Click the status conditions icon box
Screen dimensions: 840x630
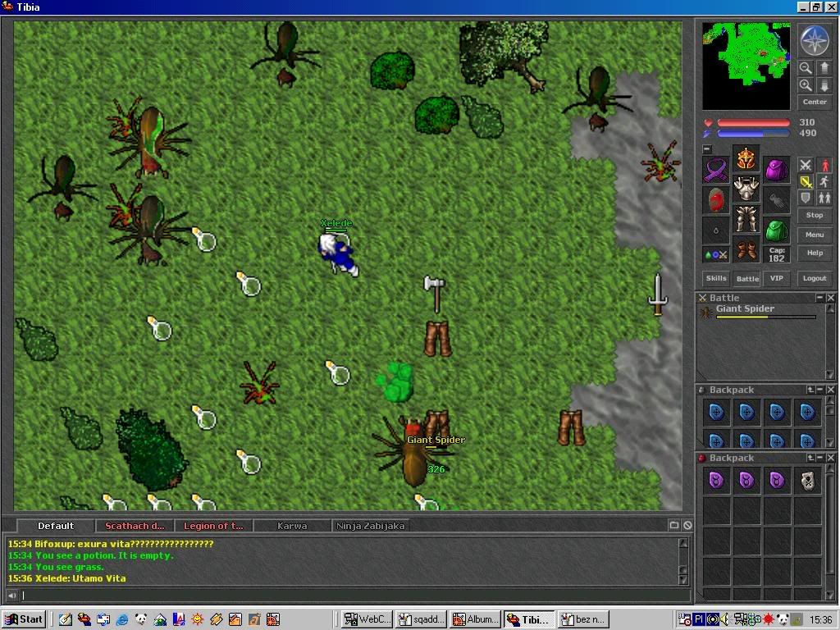[715, 255]
